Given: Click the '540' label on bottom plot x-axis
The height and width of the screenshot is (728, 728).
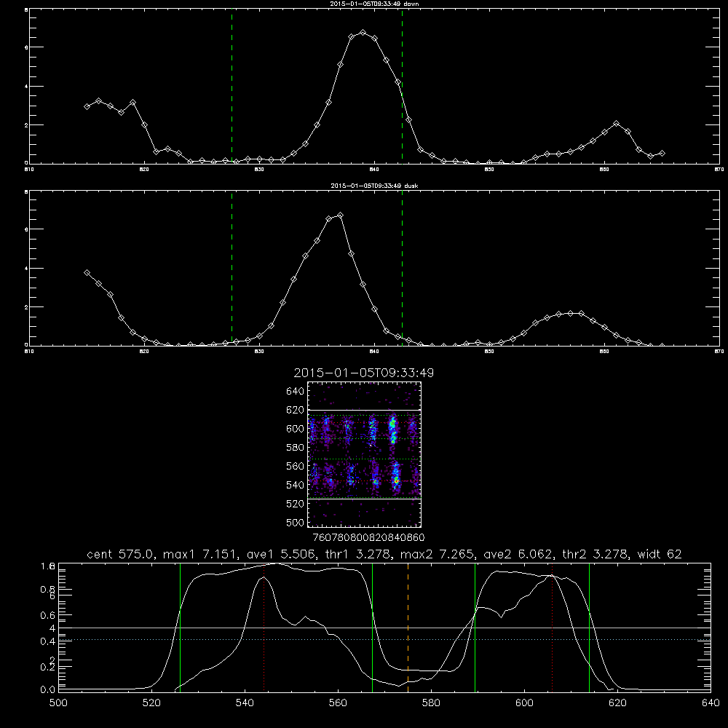Looking at the screenshot, I should pos(245,703).
